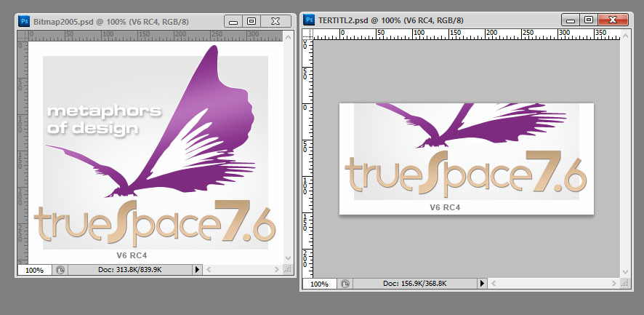Click Photoshop icon in TERTITL2.psd title bar
This screenshot has height=315, width=644.
click(309, 20)
